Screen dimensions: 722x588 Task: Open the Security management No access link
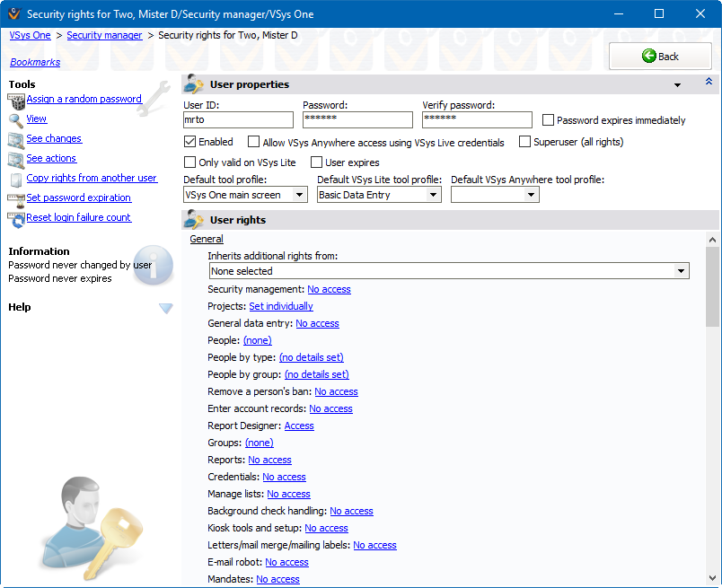tap(329, 289)
